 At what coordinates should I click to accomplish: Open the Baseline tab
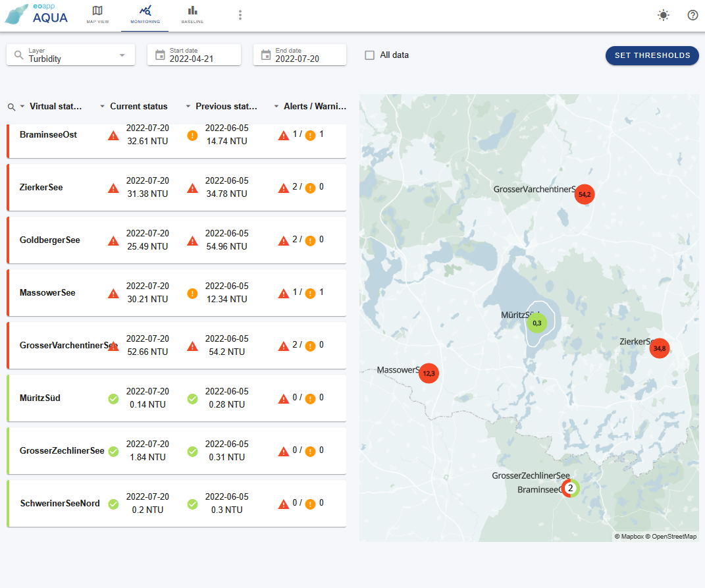[192, 15]
